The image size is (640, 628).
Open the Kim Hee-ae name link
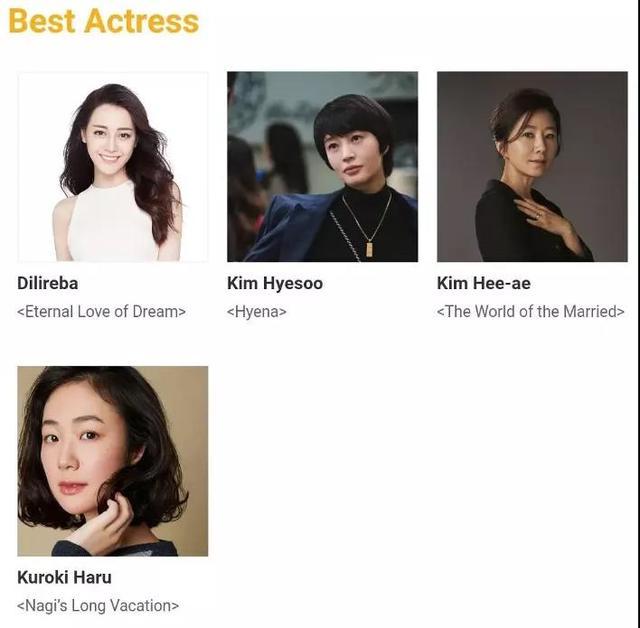coord(484,283)
